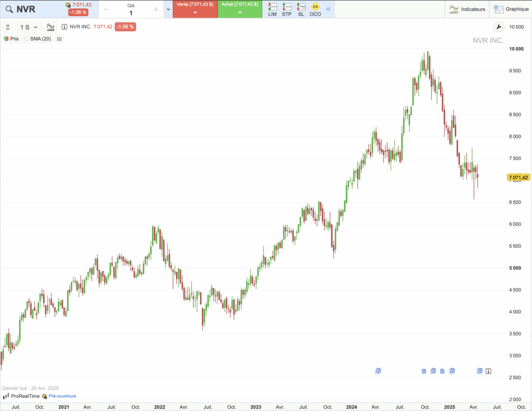Image resolution: width=532 pixels, height=411 pixels.
Task: Click the 10 000 price axis label
Action: click(x=516, y=49)
